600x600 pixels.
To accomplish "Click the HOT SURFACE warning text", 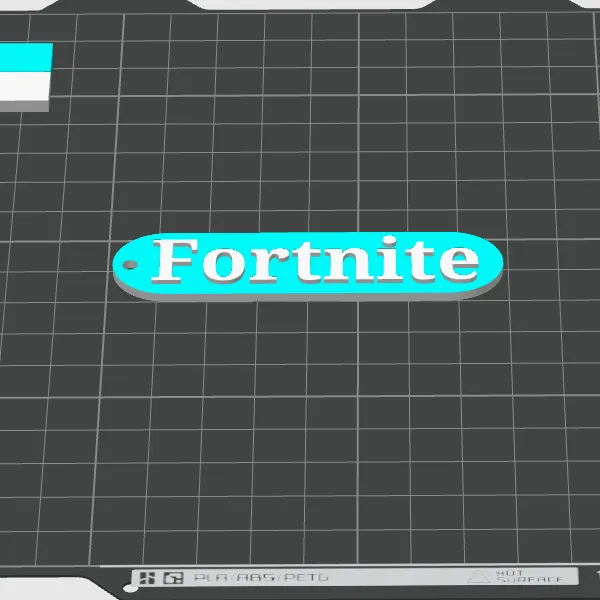I will pos(530,576).
